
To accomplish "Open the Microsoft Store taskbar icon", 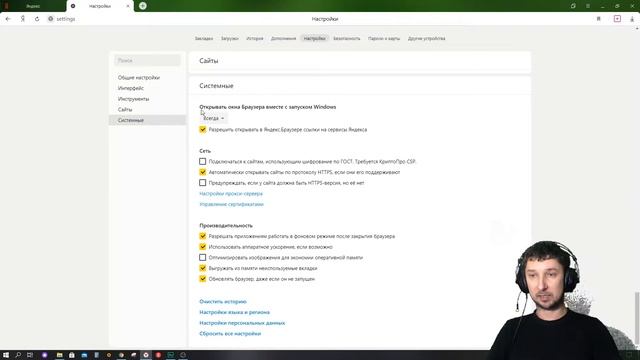I will 72,355.
